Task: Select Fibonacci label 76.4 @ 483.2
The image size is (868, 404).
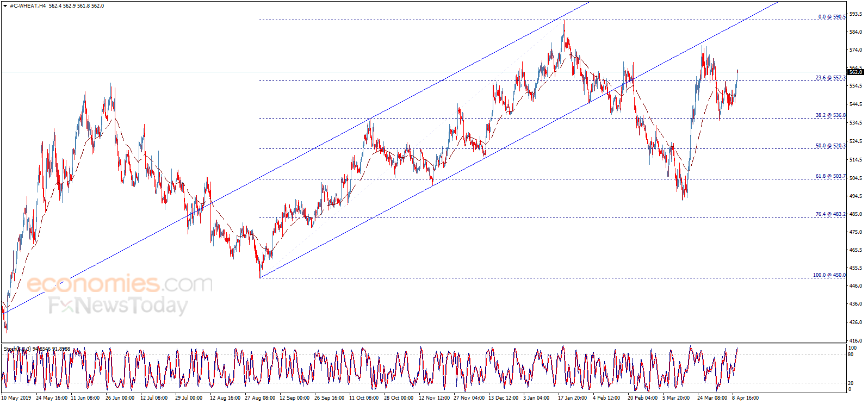Action: pyautogui.click(x=830, y=214)
